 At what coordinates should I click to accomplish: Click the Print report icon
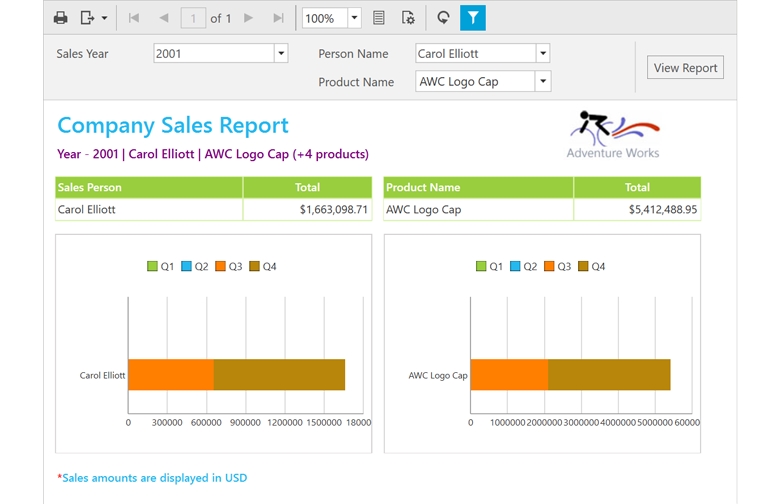[61, 18]
